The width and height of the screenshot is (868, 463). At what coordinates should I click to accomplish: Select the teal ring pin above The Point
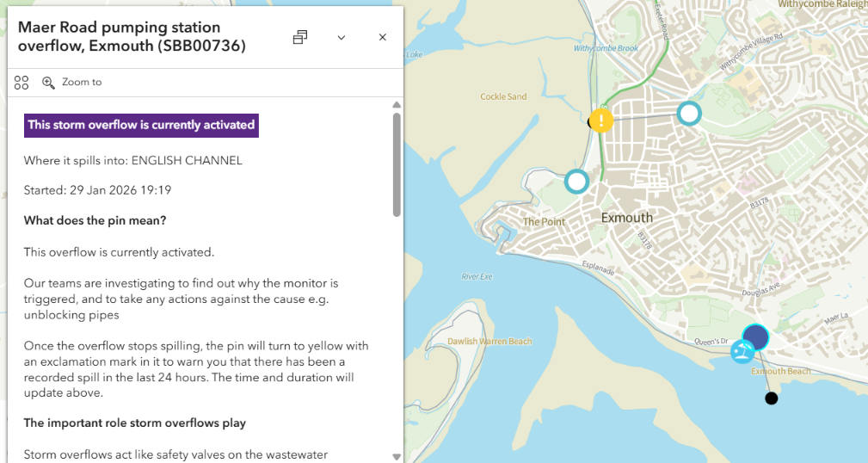point(576,182)
